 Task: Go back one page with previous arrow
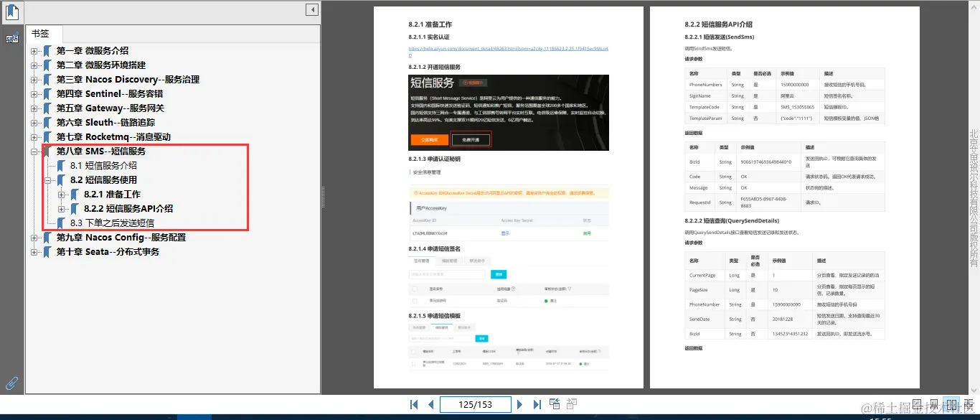[430, 404]
